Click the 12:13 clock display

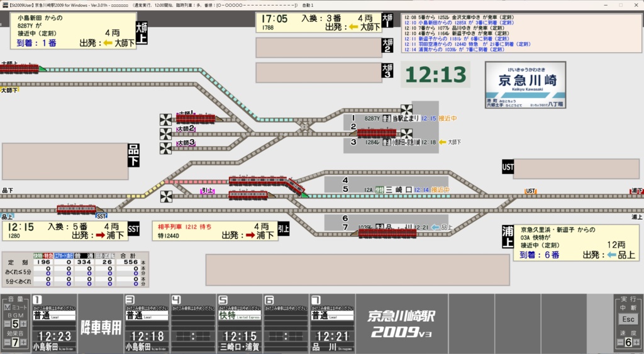(x=435, y=75)
